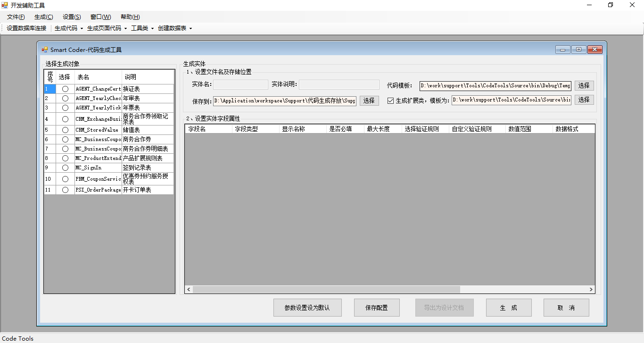Image resolution: width=644 pixels, height=343 pixels.
Task: Click the field grid scroll-right arrow
Action: point(591,289)
